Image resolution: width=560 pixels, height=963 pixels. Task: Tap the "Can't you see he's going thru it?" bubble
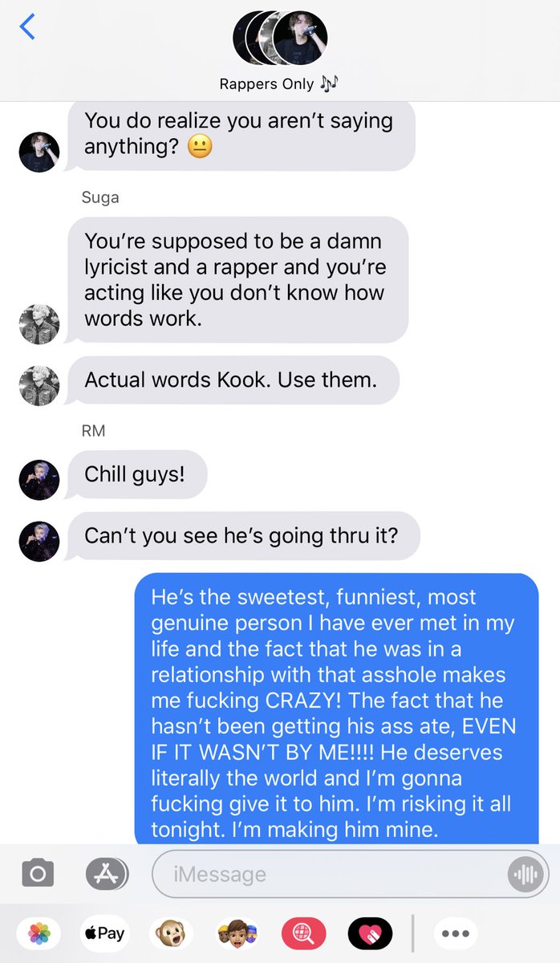243,535
